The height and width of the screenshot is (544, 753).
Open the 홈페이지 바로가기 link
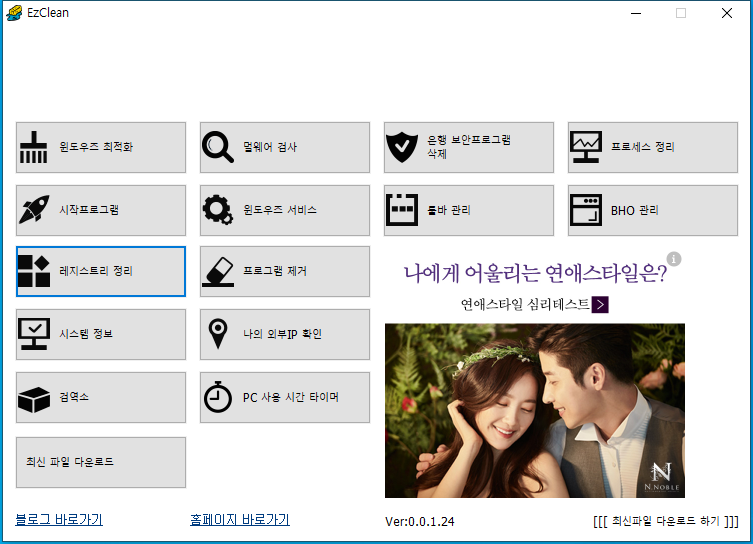pos(240,520)
